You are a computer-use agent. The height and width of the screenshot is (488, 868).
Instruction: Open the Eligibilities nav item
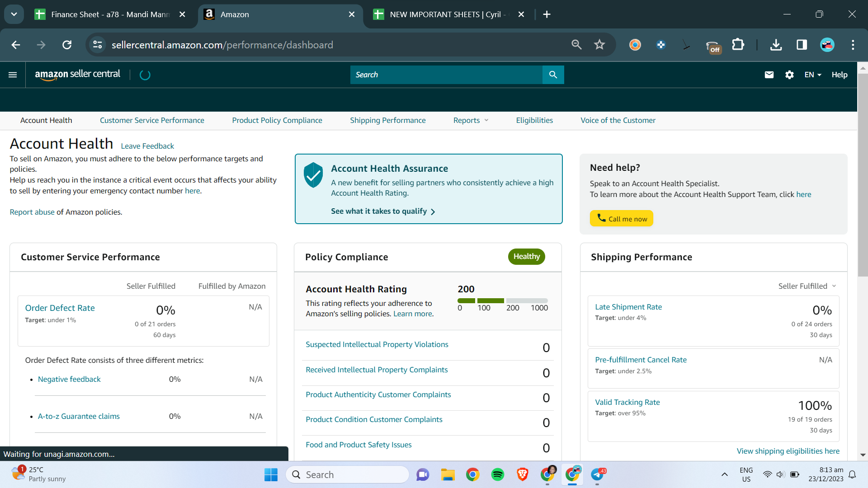tap(534, 120)
